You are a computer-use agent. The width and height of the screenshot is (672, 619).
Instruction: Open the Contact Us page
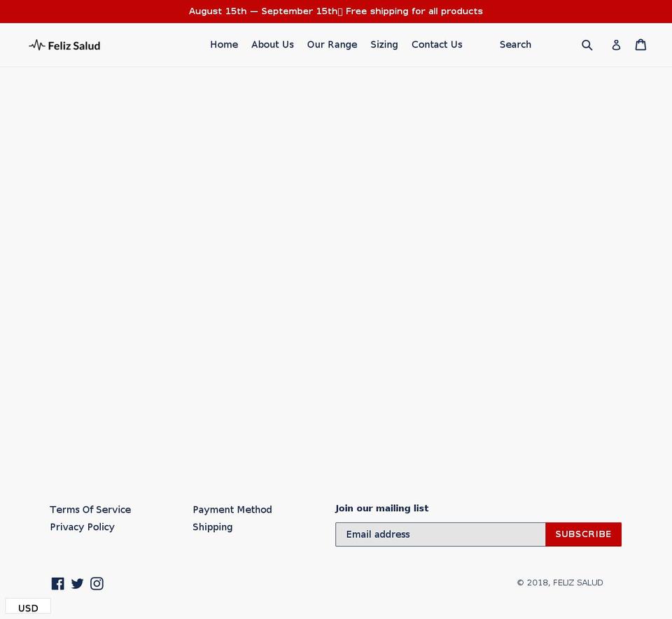pyautogui.click(x=437, y=45)
